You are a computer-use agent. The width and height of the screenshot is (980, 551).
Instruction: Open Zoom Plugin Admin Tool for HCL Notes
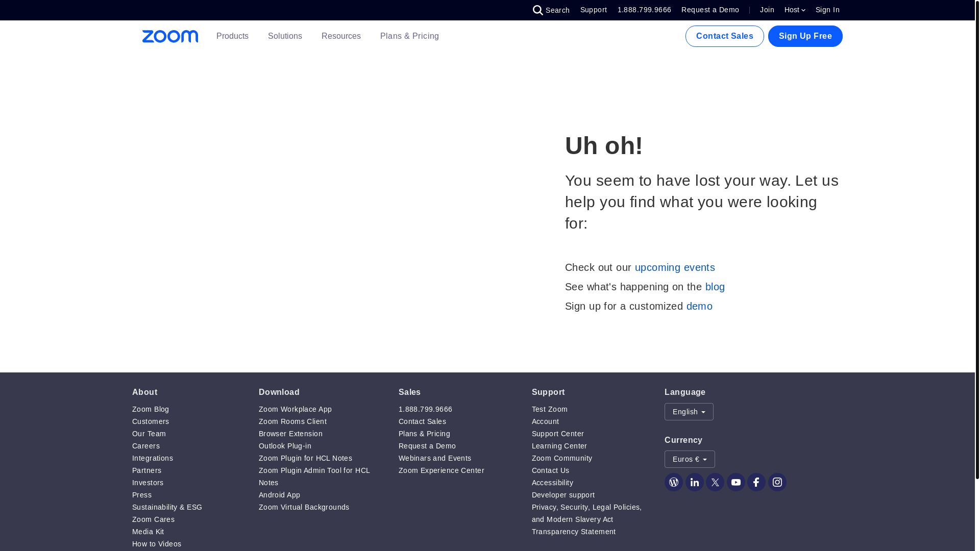point(314,477)
